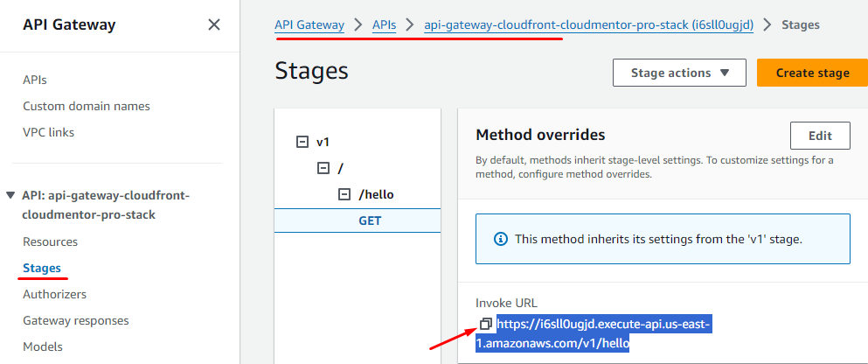Click the API Gateway breadcrumb link

309,24
